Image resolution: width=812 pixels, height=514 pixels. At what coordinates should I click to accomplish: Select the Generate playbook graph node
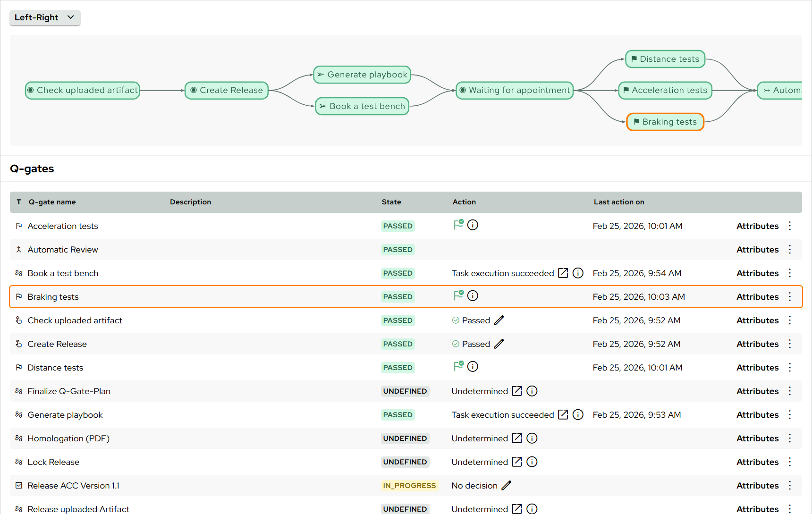pyautogui.click(x=362, y=75)
